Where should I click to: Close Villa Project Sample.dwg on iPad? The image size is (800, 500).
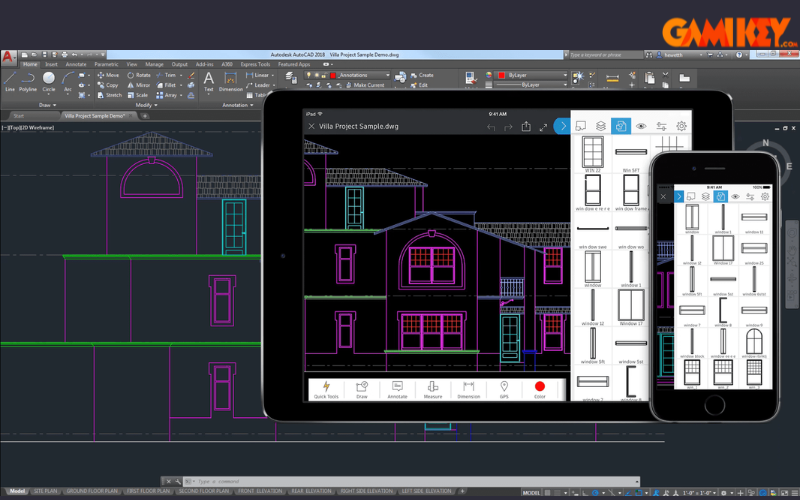[x=311, y=127]
